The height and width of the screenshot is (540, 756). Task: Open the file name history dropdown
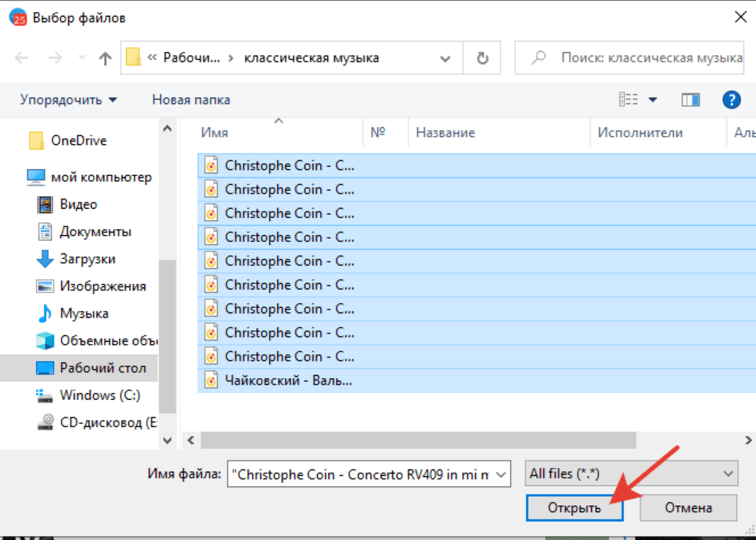(x=501, y=474)
